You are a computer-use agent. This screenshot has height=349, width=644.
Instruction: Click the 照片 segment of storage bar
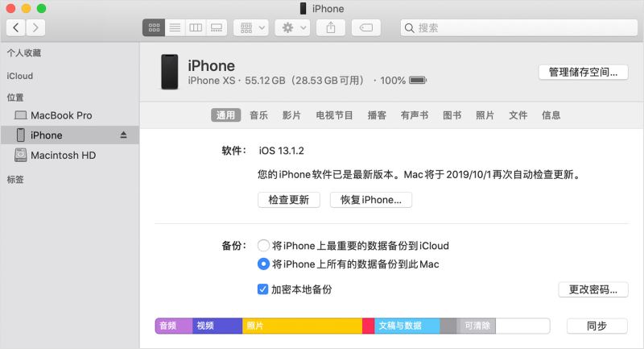pos(303,326)
